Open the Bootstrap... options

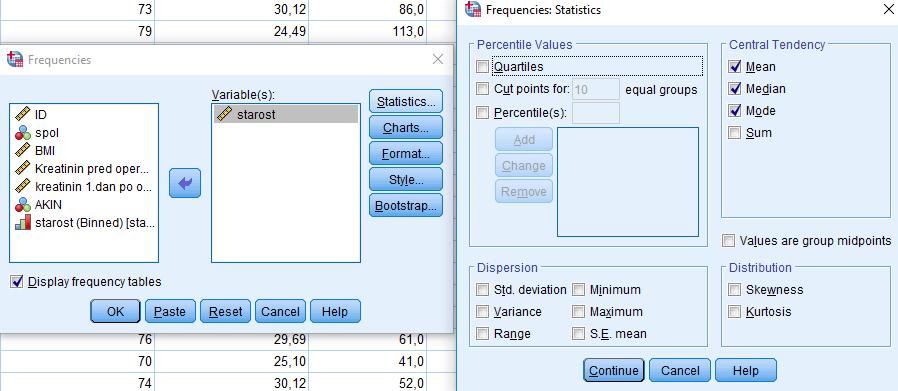406,206
